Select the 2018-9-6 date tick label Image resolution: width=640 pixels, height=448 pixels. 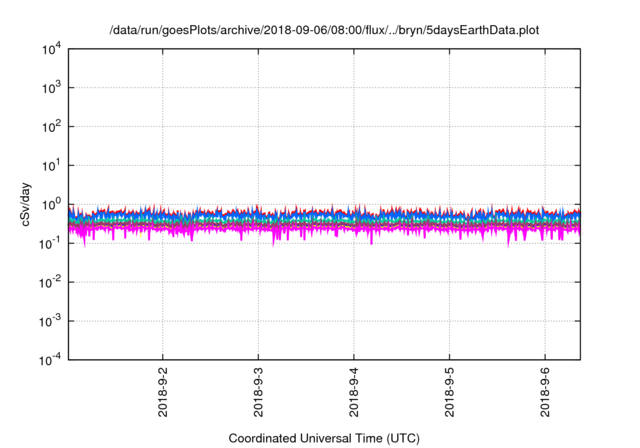(x=544, y=395)
